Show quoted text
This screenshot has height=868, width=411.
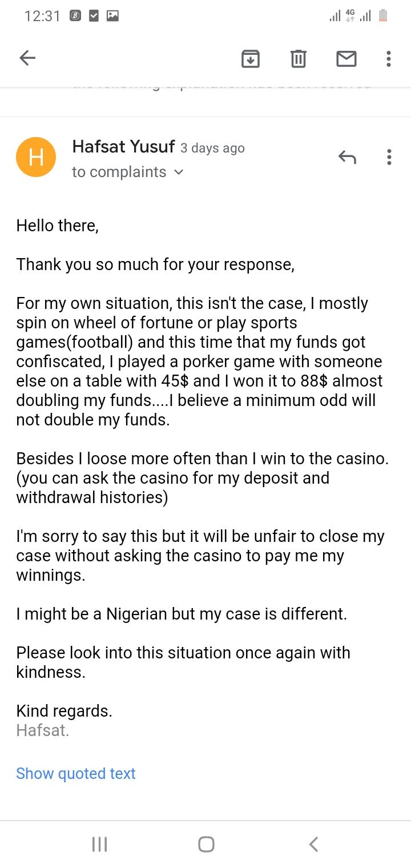click(76, 773)
